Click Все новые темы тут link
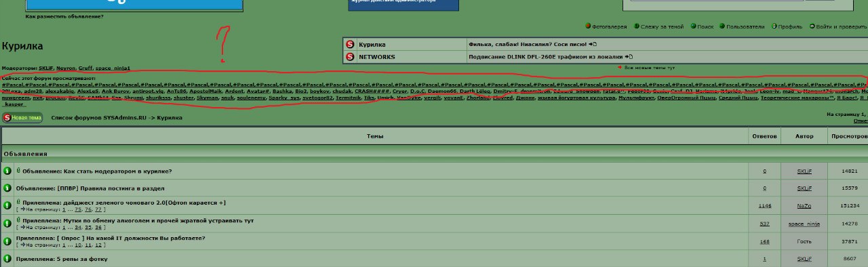The height and width of the screenshot is (267, 868). [x=650, y=68]
